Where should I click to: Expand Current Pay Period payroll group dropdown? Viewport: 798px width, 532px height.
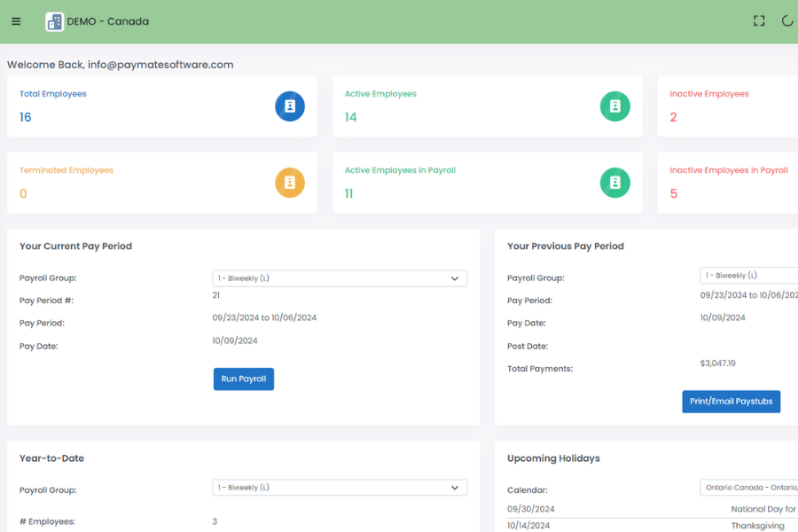click(x=340, y=278)
